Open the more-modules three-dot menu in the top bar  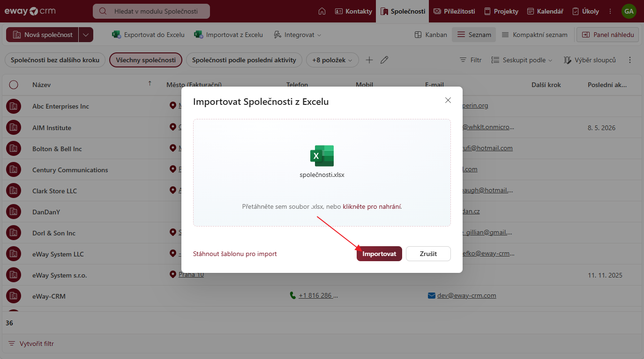(x=610, y=11)
